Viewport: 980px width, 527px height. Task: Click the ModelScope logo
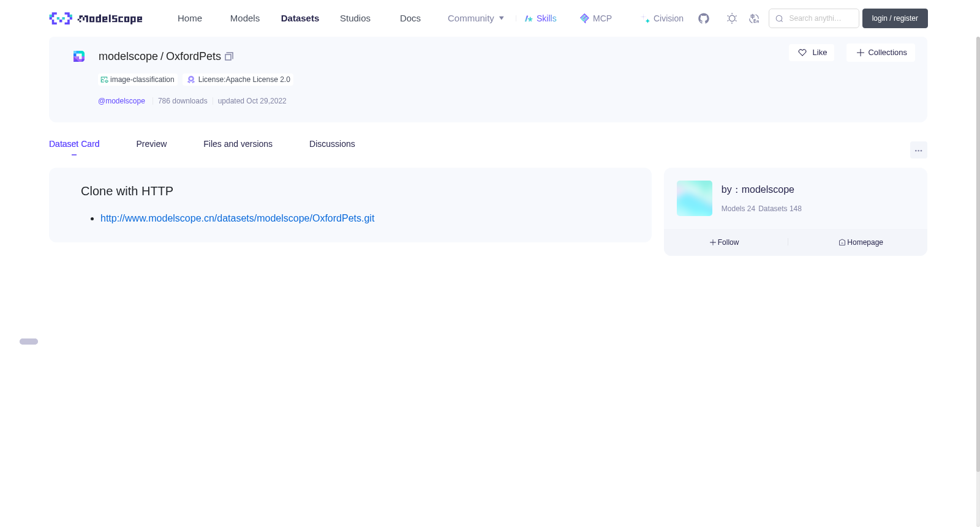click(96, 18)
